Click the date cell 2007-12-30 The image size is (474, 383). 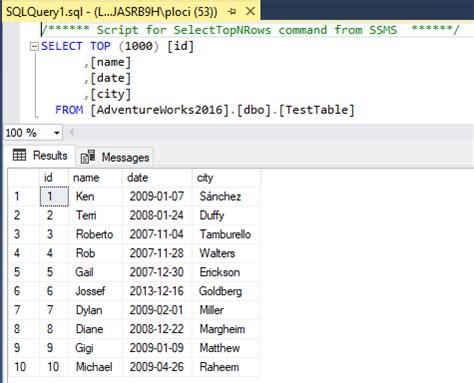[x=157, y=272]
